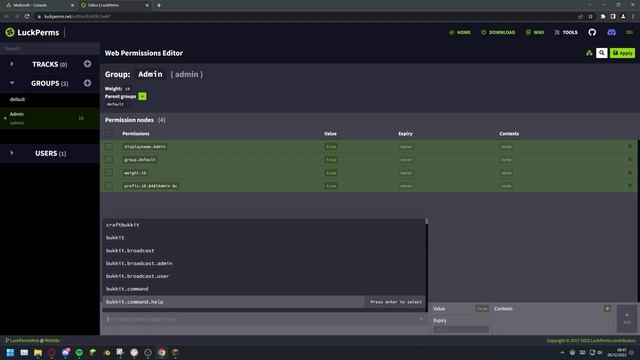Image resolution: width=640 pixels, height=360 pixels.
Task: Check the prefix.10 row checkbox
Action: (x=109, y=186)
